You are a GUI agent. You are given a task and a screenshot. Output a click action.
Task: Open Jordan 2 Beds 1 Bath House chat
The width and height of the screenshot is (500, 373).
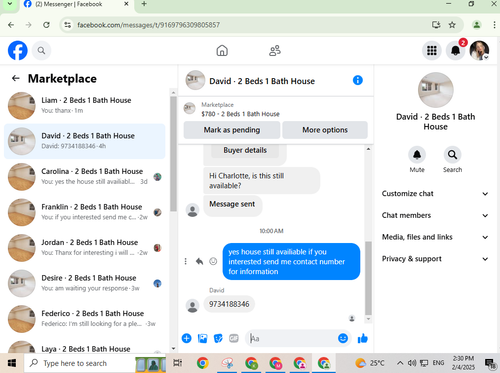coord(85,247)
